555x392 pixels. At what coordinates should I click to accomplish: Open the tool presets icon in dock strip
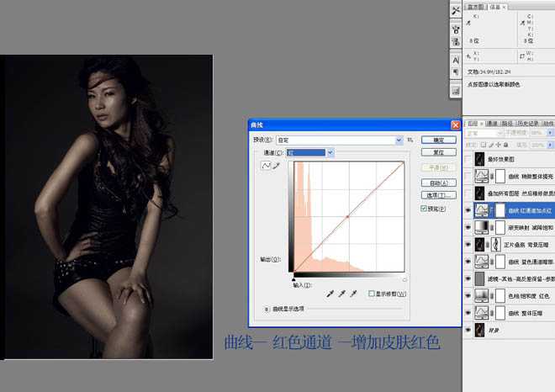click(456, 11)
